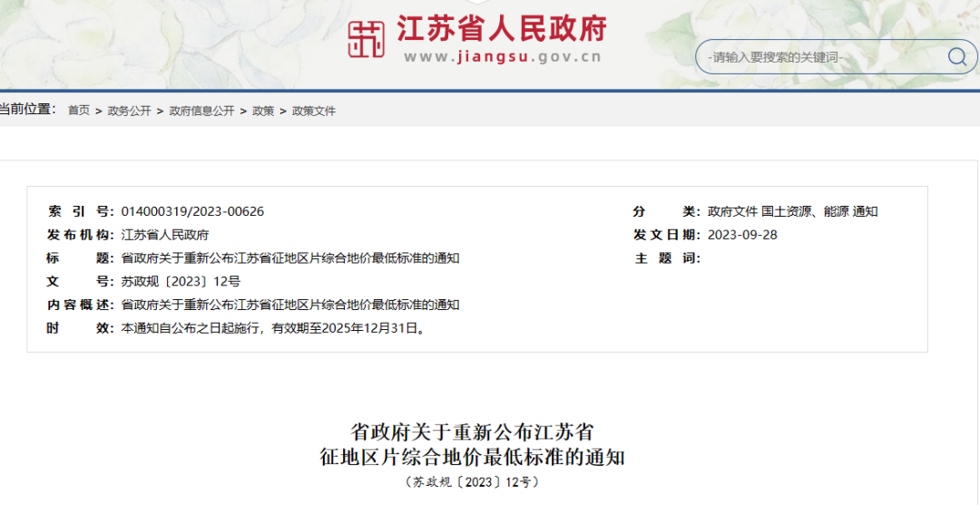
Task: Click the 当前位置 label
Action: pos(27,109)
